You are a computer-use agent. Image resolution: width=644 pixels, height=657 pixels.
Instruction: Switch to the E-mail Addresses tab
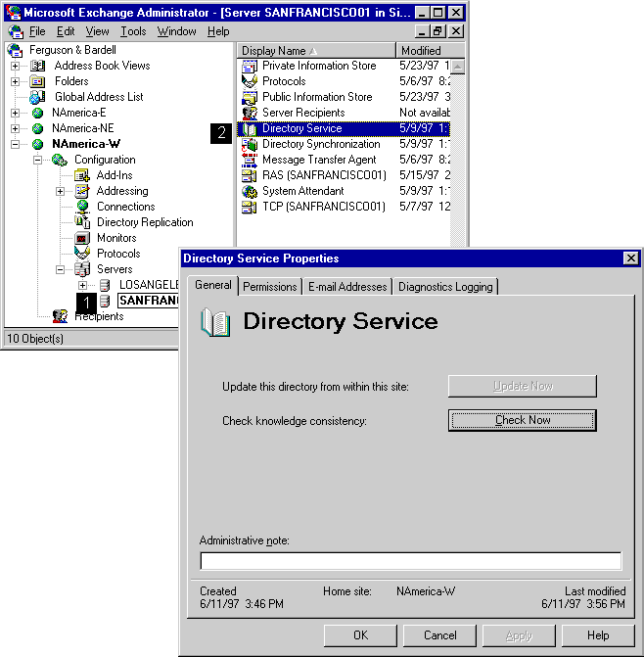(x=347, y=287)
